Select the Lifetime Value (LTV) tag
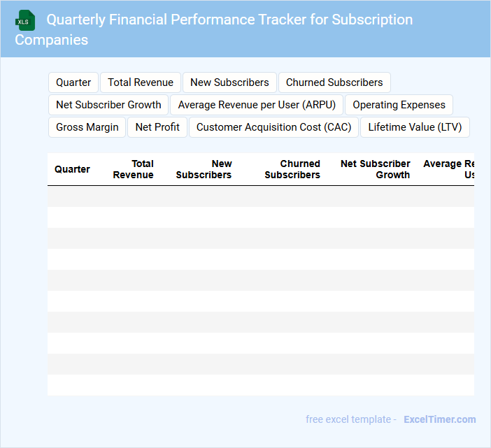This screenshot has width=491, height=448. click(415, 127)
